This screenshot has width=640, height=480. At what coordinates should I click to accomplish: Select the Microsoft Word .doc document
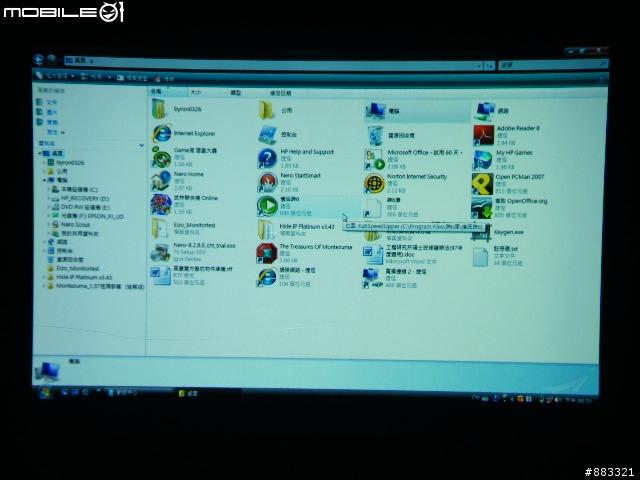click(413, 255)
